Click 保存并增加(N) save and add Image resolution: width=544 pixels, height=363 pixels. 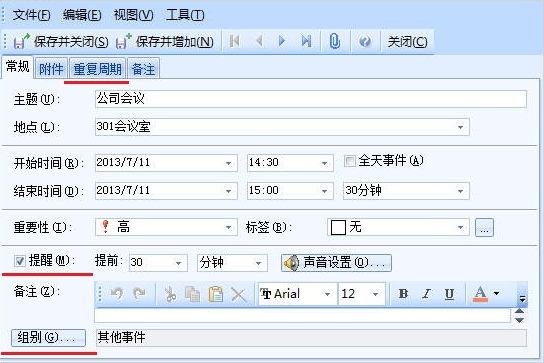pos(164,42)
